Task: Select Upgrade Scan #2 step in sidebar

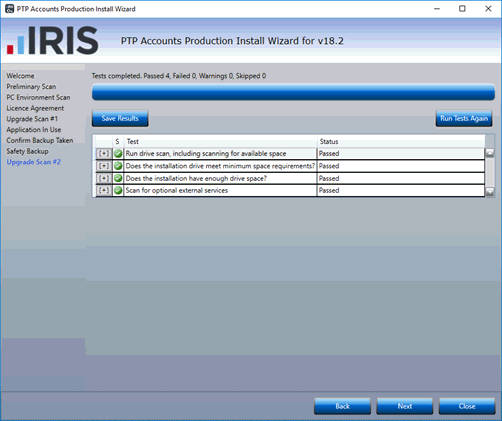Action: (34, 162)
